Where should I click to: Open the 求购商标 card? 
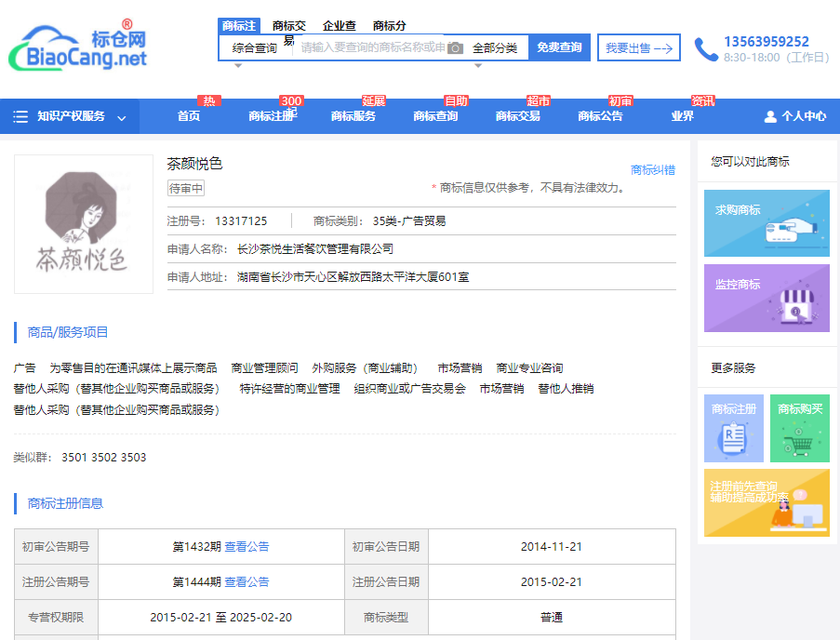(767, 223)
